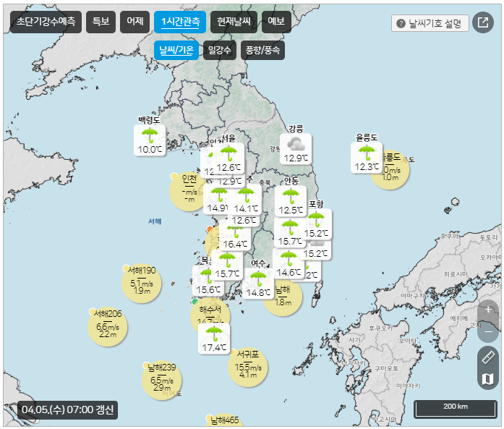Viewport: 504px width, 429px height.
Task: Click the 남해465 buoy circle
Action: pos(225,420)
